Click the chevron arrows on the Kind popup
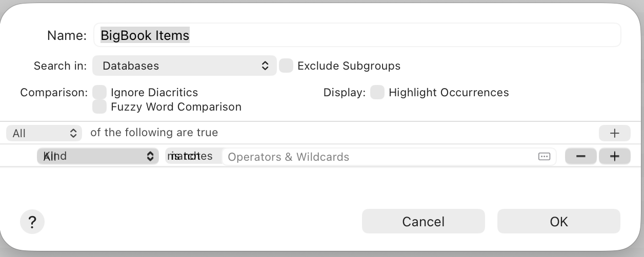Screen dimensions: 644x257 pos(150,156)
